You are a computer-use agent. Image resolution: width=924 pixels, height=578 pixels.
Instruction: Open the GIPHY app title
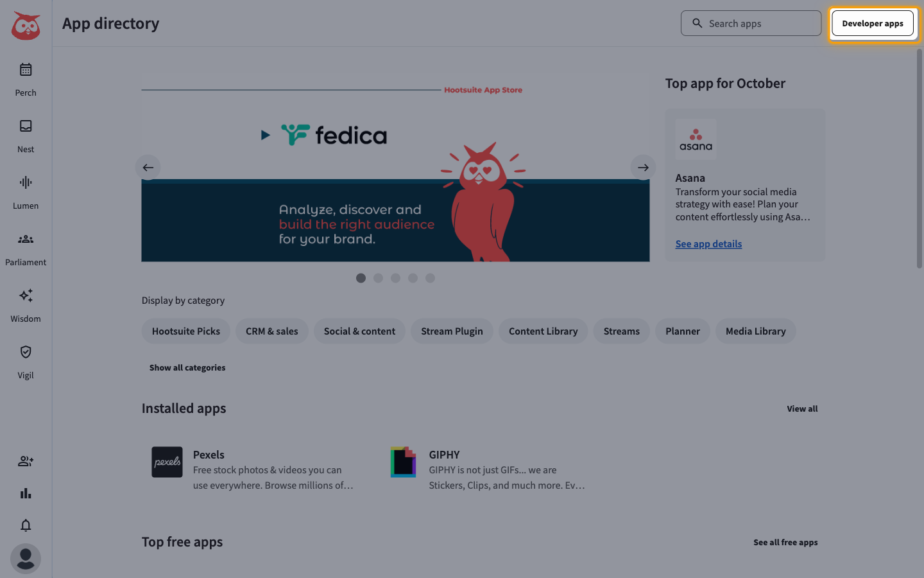pyautogui.click(x=444, y=455)
